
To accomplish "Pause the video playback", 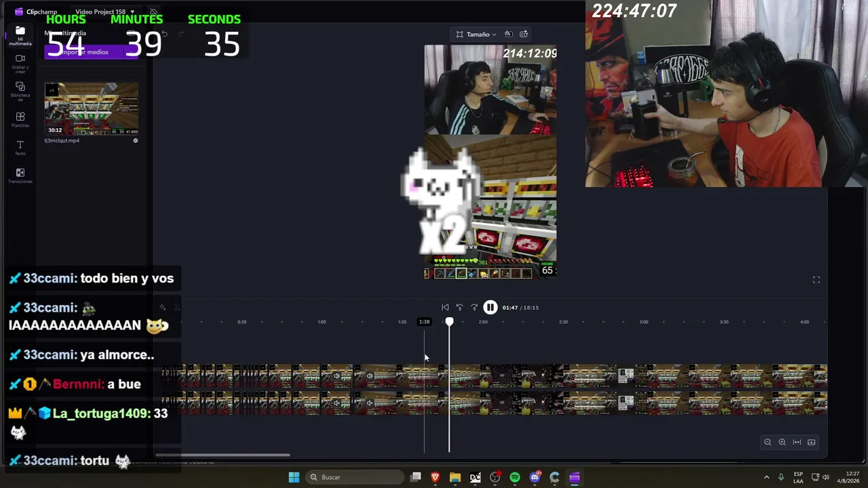I will pos(490,308).
